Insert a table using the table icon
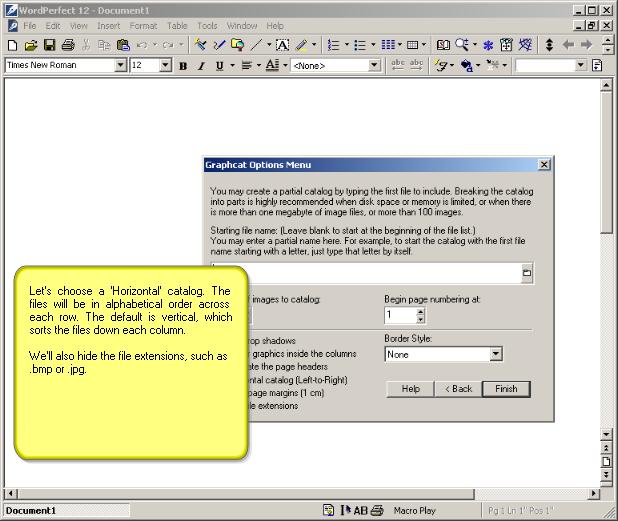Screen dimensions: 618x521 click(x=412, y=45)
